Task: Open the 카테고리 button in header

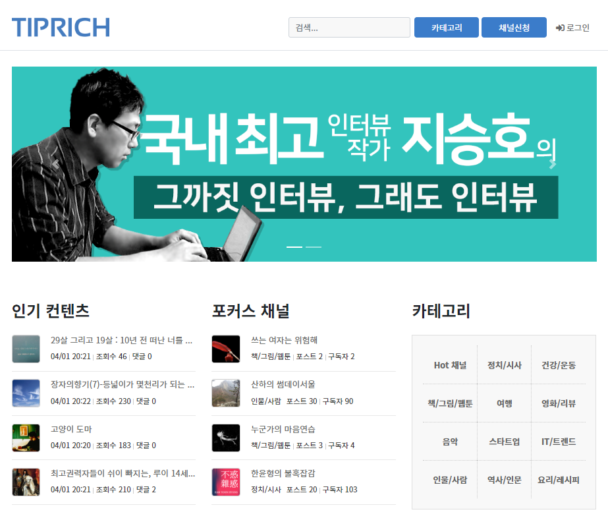Action: [446, 28]
